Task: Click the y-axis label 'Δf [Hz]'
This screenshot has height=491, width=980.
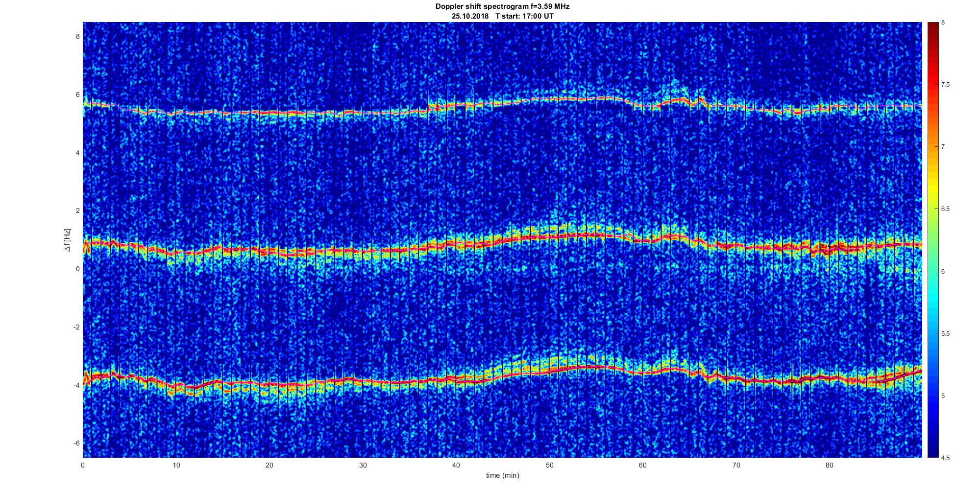Action: [x=68, y=240]
